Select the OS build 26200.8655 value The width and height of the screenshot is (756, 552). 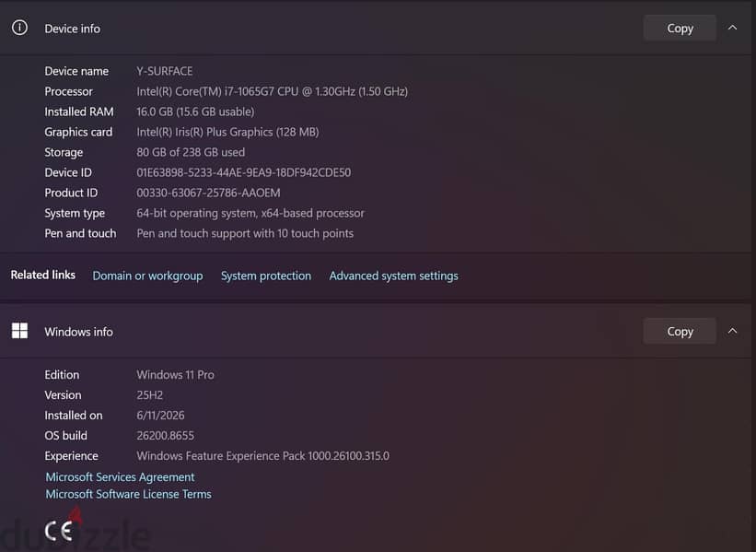tap(165, 435)
